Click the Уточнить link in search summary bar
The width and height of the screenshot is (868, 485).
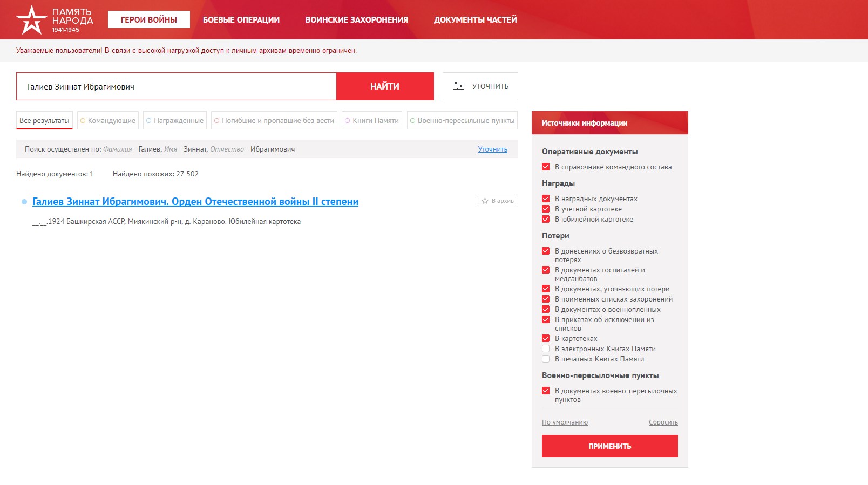point(492,149)
